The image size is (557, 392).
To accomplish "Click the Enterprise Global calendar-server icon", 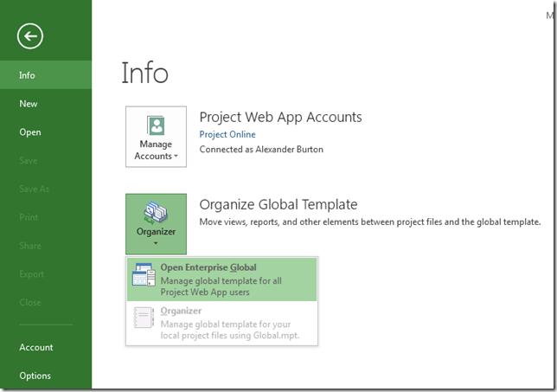I will (144, 274).
